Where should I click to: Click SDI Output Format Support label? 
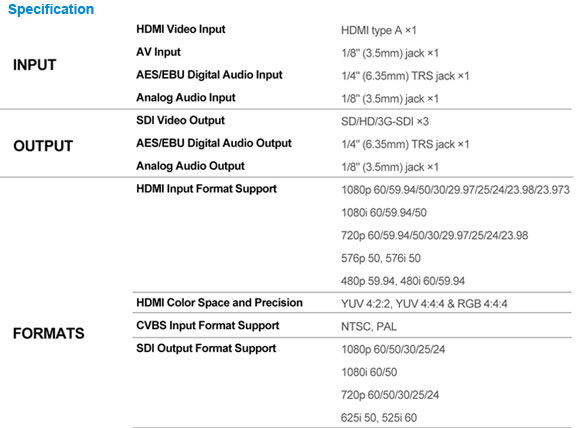click(x=206, y=348)
